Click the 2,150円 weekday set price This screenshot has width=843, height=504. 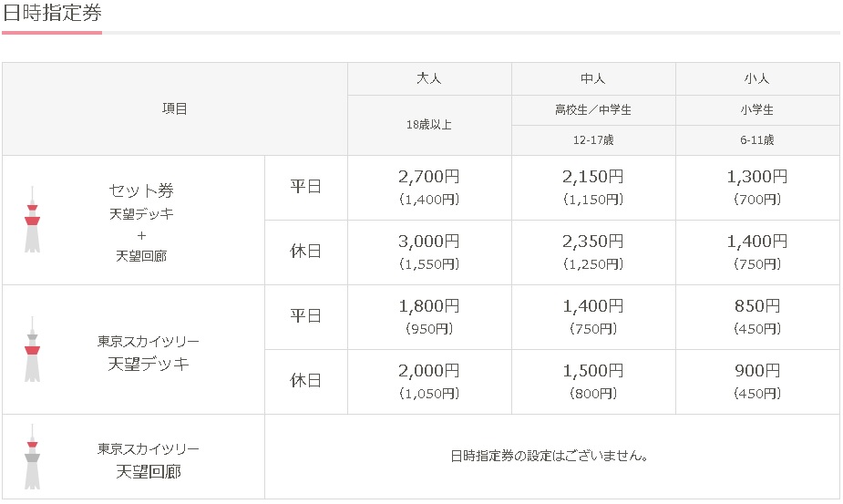click(593, 177)
